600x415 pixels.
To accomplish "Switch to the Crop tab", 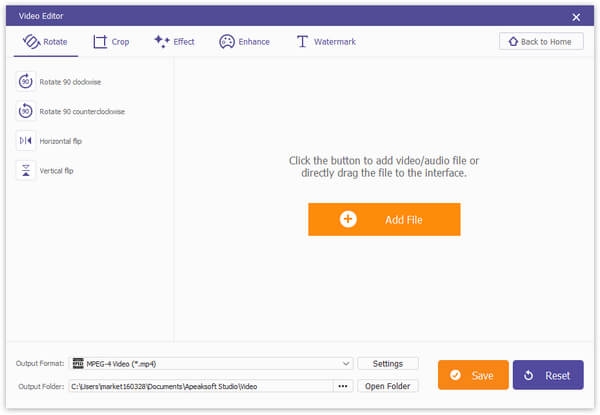I will coord(111,42).
